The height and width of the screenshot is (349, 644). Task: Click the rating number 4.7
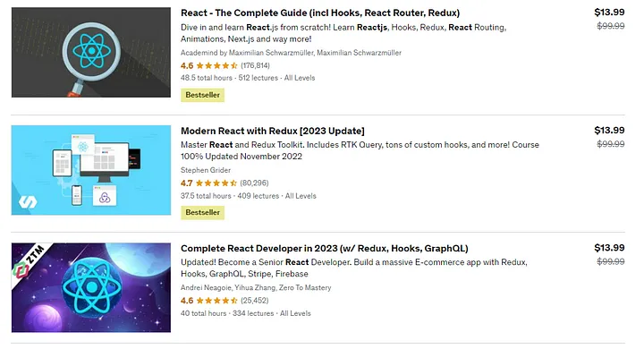click(x=186, y=183)
